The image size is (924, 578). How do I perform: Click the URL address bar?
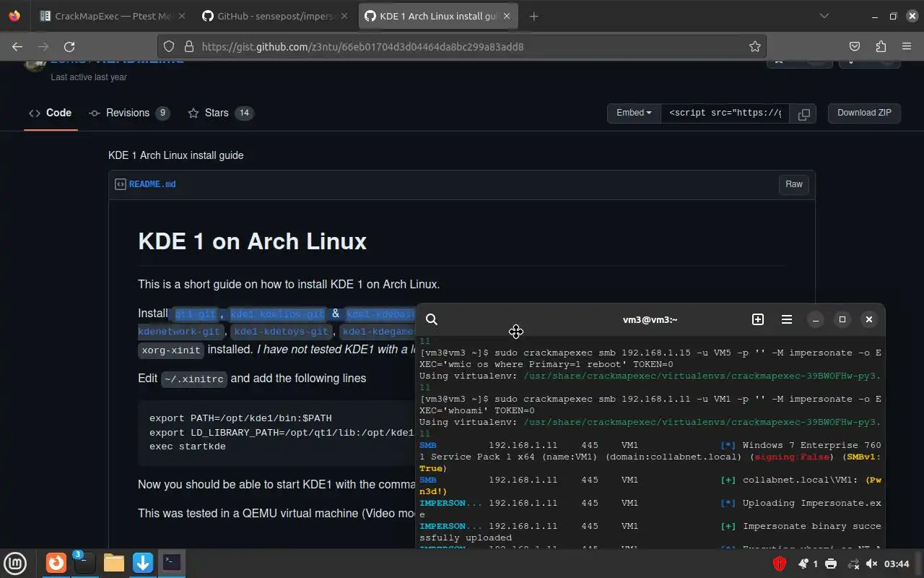click(x=462, y=46)
